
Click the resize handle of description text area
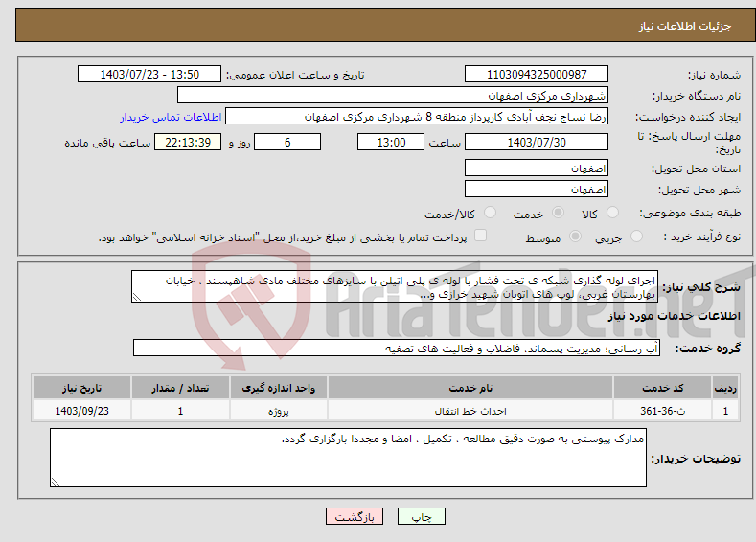pyautogui.click(x=137, y=297)
